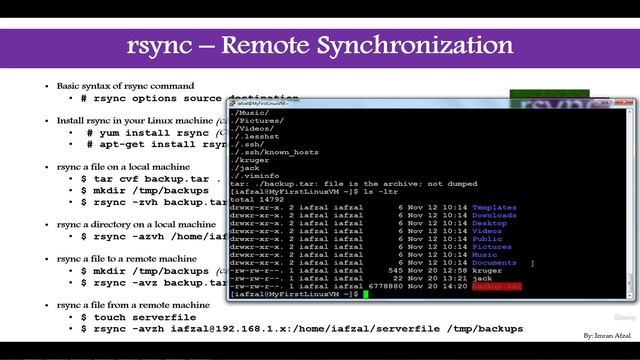Click the terminal prompt cursor block
The width and height of the screenshot is (640, 360).
tap(366, 294)
